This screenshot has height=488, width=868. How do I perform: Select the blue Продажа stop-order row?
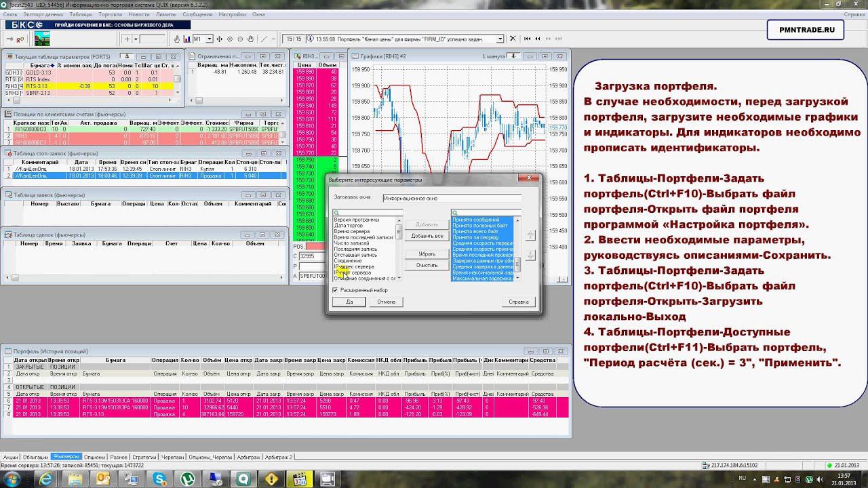pos(146,176)
